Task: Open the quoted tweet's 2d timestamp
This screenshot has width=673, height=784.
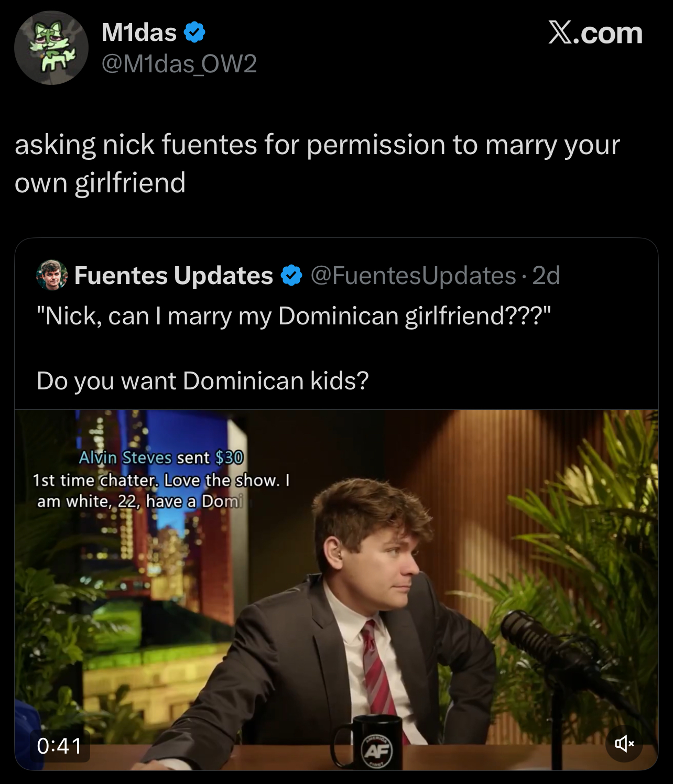Action: (546, 276)
